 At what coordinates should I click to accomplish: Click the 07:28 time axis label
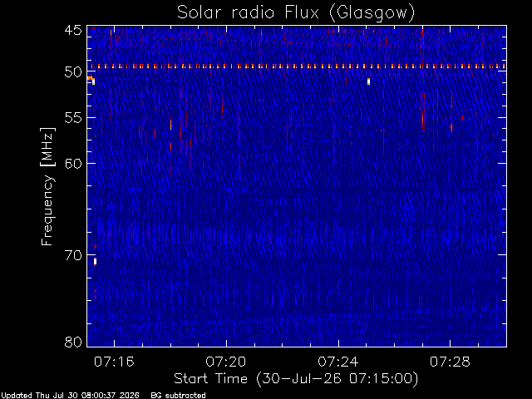[x=450, y=362]
